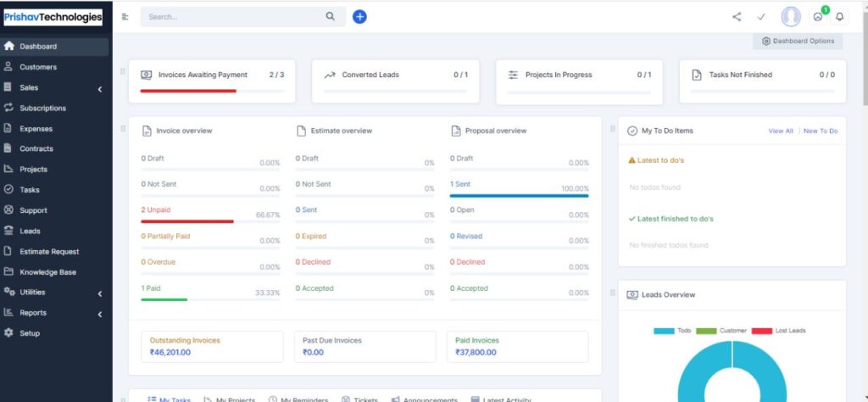
Task: Open the Dashboard Options button
Action: (x=798, y=41)
